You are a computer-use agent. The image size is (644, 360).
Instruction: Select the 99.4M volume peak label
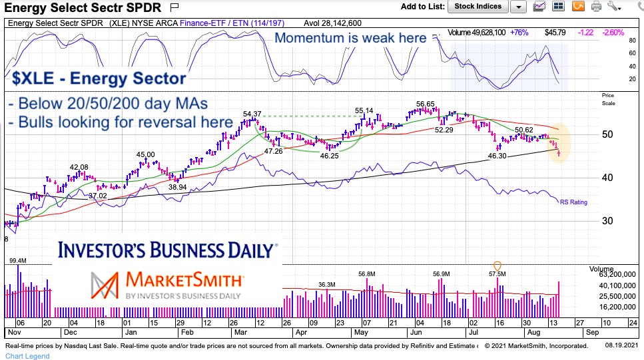(x=18, y=261)
